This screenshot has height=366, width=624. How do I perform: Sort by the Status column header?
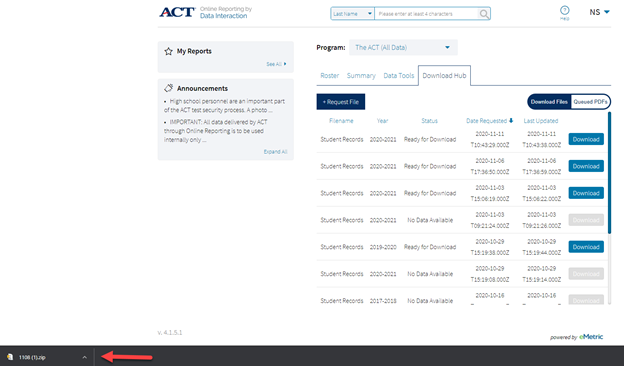(429, 121)
